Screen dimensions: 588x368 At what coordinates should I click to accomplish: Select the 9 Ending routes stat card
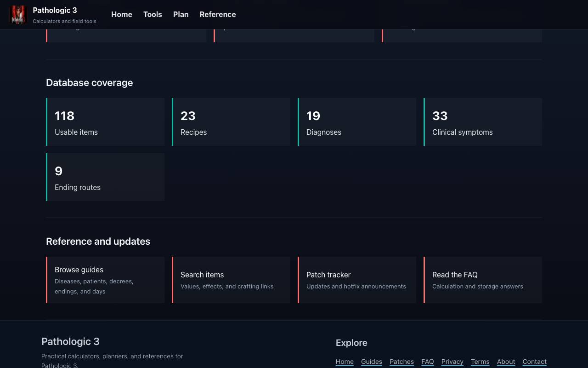105,177
